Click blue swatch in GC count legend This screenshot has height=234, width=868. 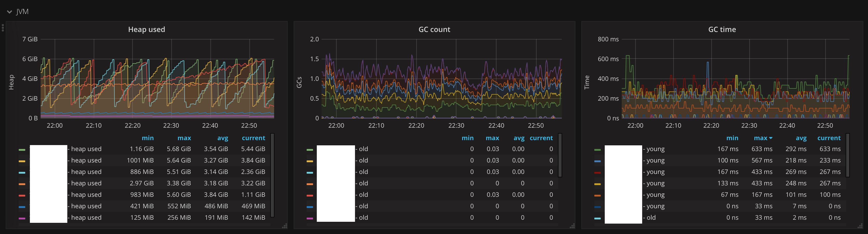pos(310,207)
